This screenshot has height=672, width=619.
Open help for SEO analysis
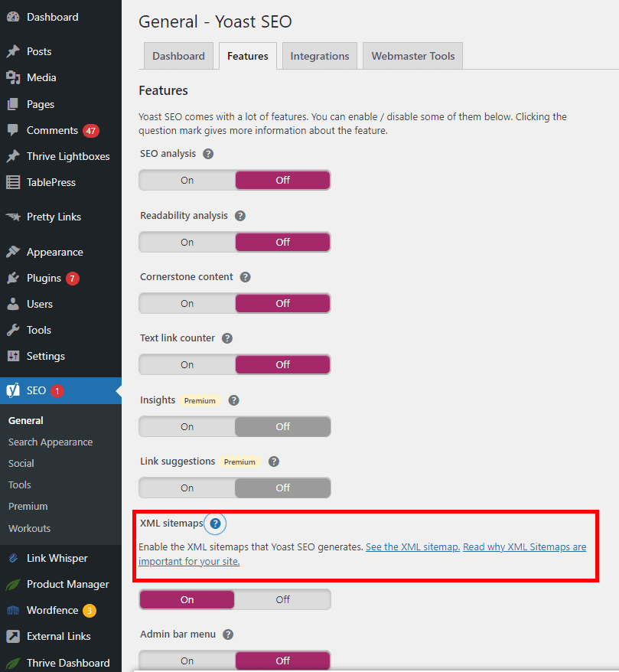[208, 154]
